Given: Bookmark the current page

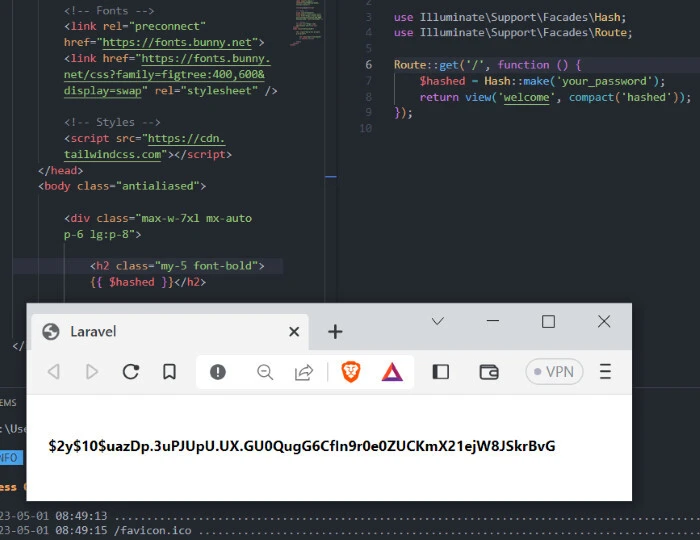Looking at the screenshot, I should pos(169,372).
